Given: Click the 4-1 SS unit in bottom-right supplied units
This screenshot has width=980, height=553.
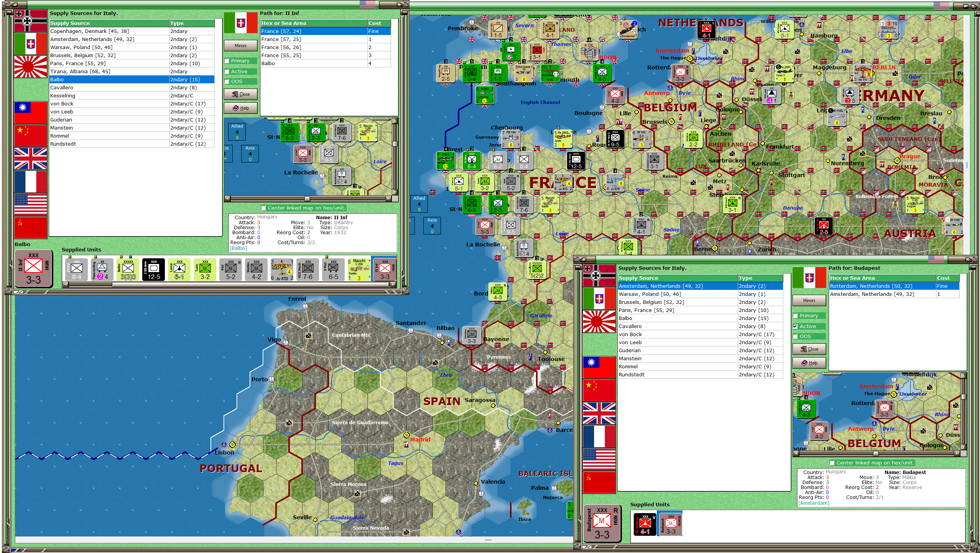Looking at the screenshot, I should [645, 524].
